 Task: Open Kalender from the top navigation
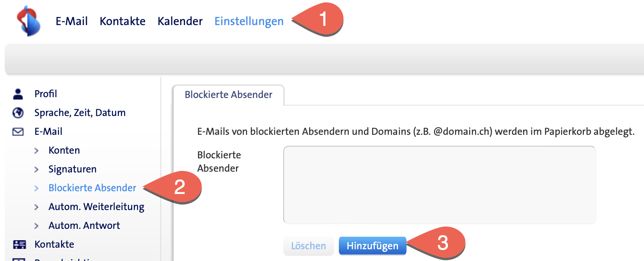click(180, 21)
